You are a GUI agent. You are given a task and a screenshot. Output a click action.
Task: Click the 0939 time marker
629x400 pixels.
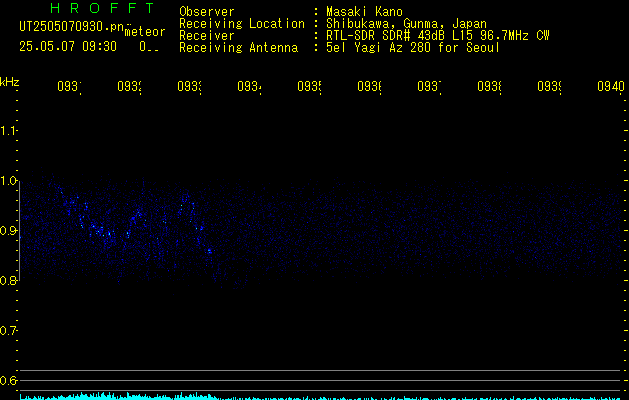[549, 86]
